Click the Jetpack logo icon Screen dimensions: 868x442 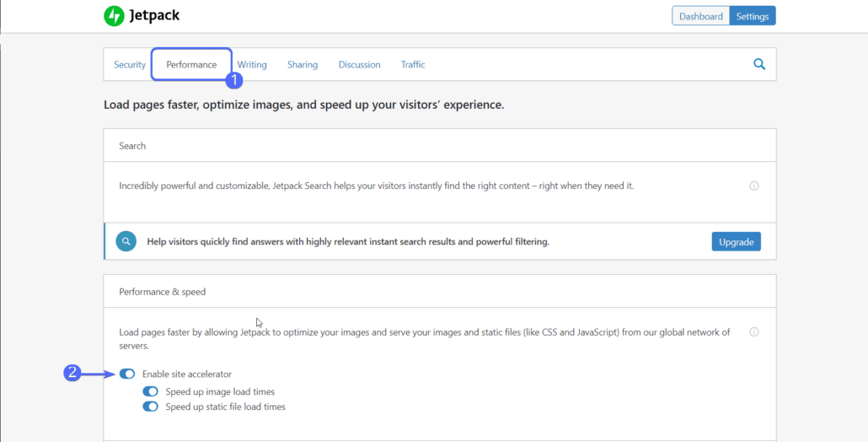click(114, 16)
